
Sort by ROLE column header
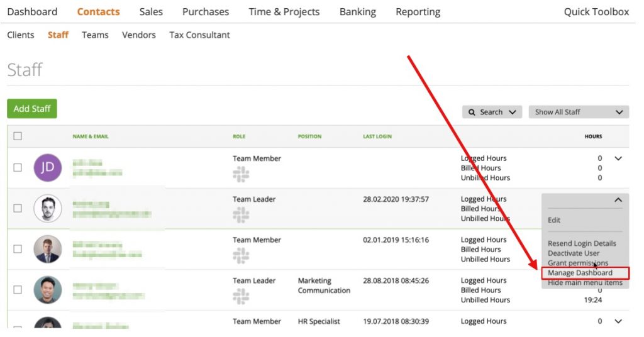pyautogui.click(x=239, y=136)
